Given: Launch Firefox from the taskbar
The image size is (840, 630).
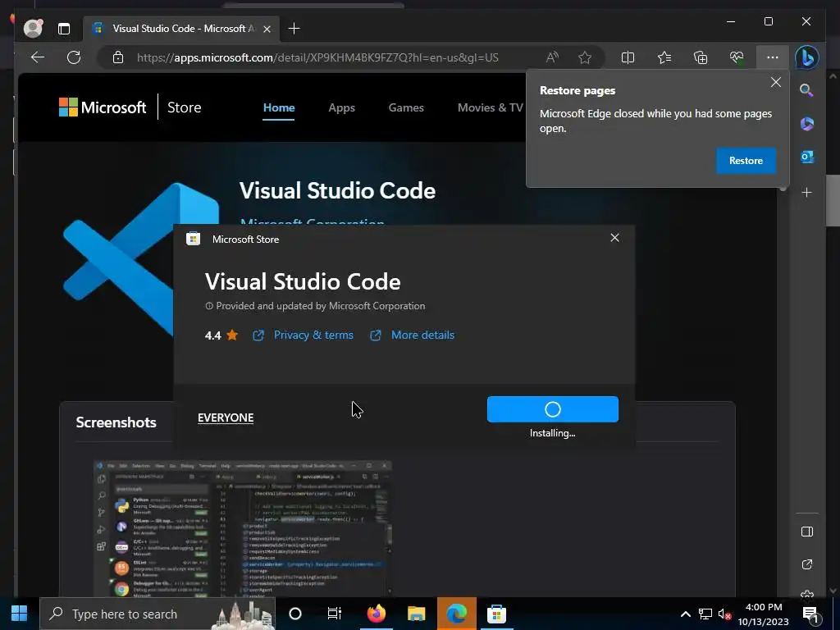Looking at the screenshot, I should tap(376, 614).
